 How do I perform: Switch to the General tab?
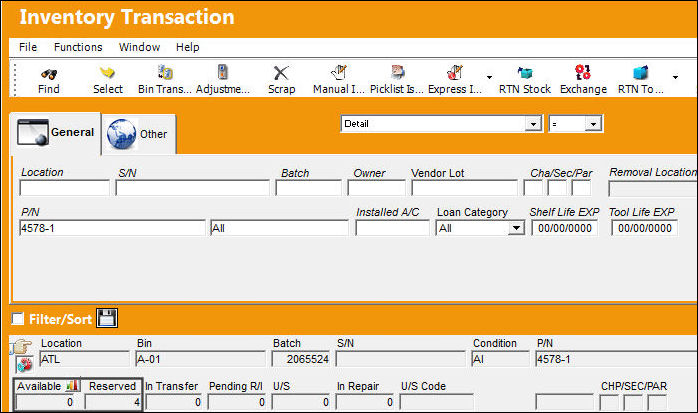55,133
